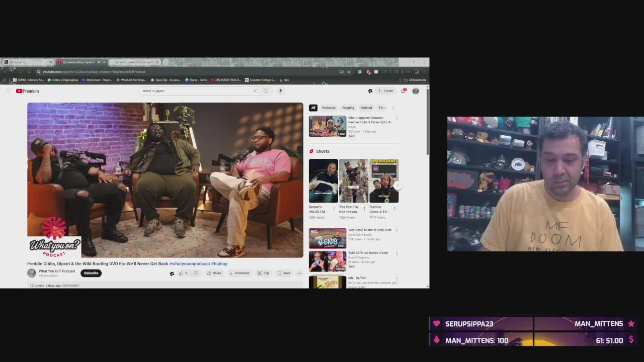This screenshot has width=644, height=362.
Task: Open What You On? Podcast channel avatar
Action: point(32,273)
